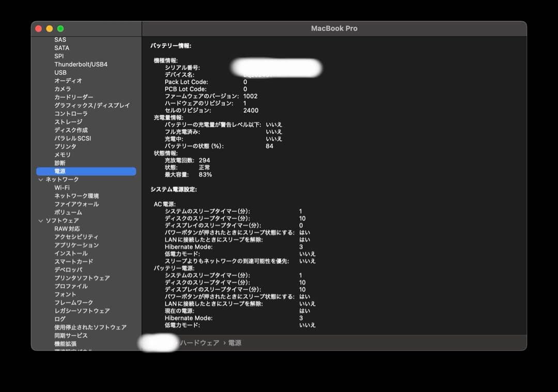Click the AC電源 Hibernate Mode label

click(x=189, y=247)
